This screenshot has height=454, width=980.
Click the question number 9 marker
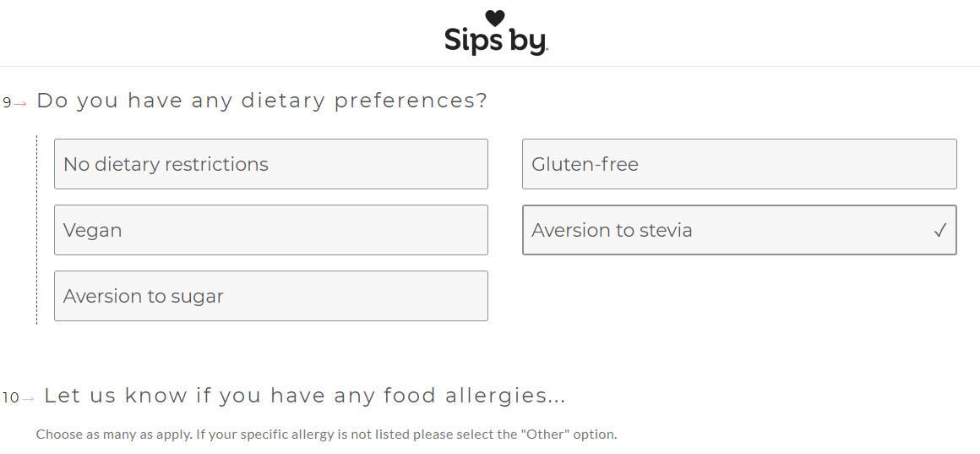pos(7,102)
